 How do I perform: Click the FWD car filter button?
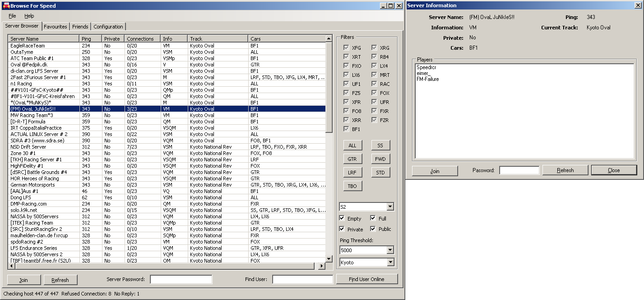380,159
